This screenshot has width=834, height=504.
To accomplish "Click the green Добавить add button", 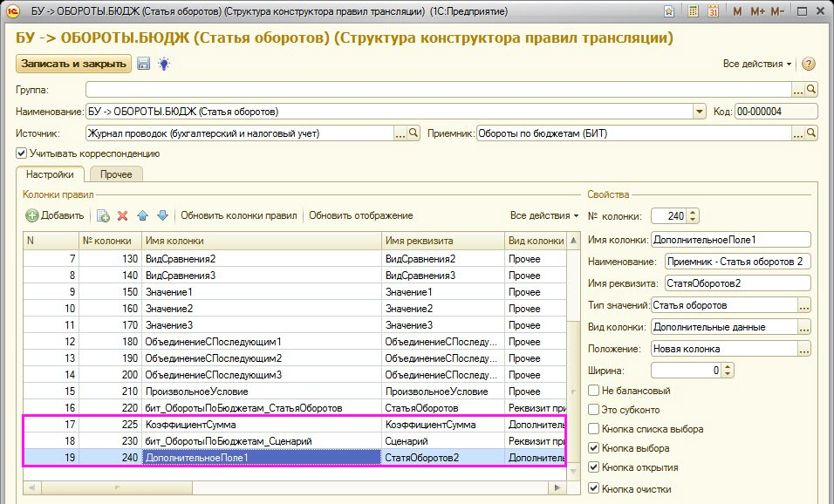I will 55,215.
